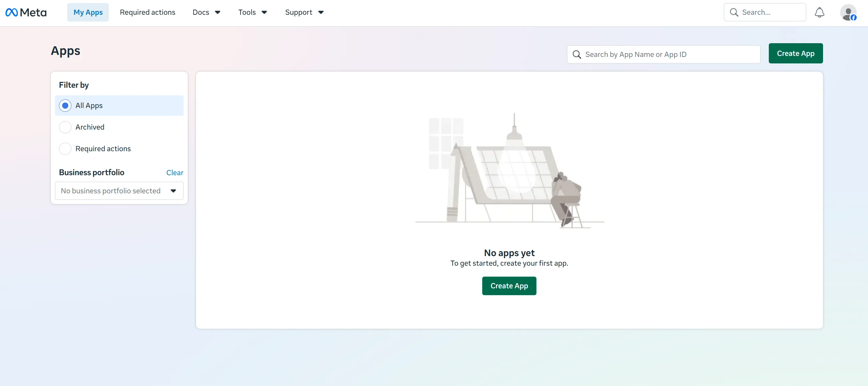Viewport: 868px width, 386px height.
Task: Click the 'Filter by' heading
Action: [74, 85]
